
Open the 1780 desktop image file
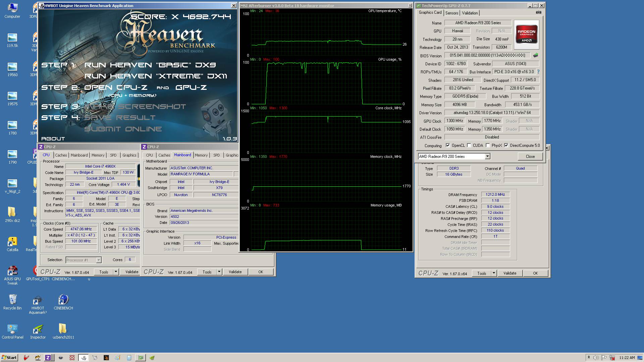12,127
